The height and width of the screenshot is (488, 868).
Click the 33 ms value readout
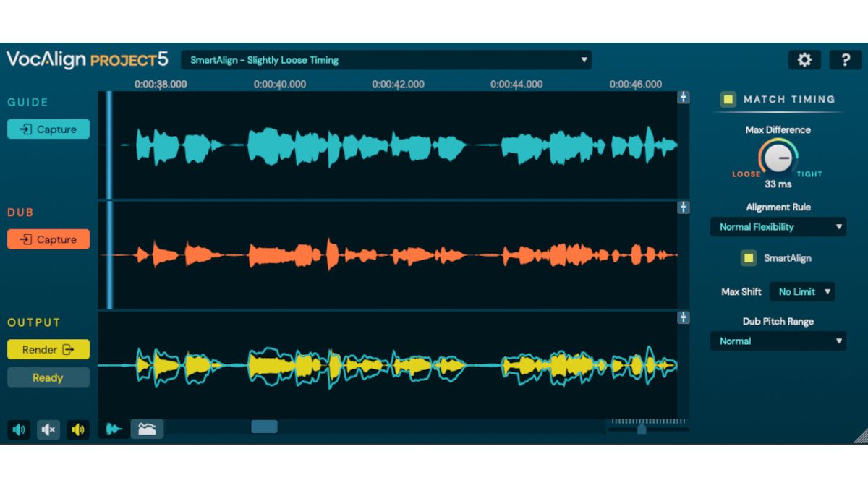click(778, 184)
